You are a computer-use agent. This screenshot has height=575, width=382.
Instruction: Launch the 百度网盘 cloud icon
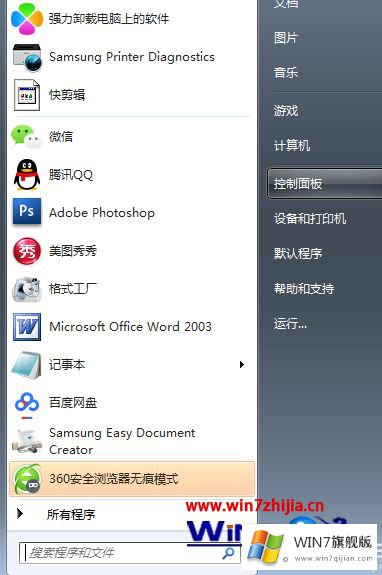coord(27,404)
